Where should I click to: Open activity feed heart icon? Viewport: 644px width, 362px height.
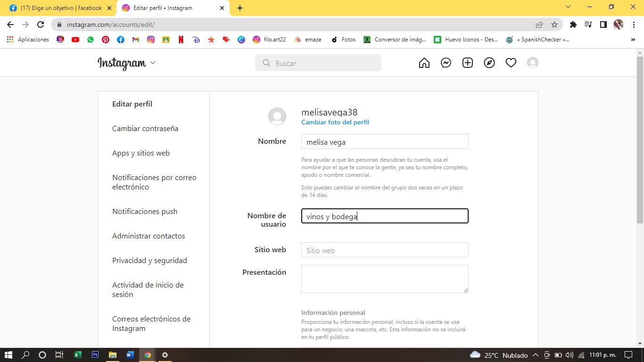(511, 63)
